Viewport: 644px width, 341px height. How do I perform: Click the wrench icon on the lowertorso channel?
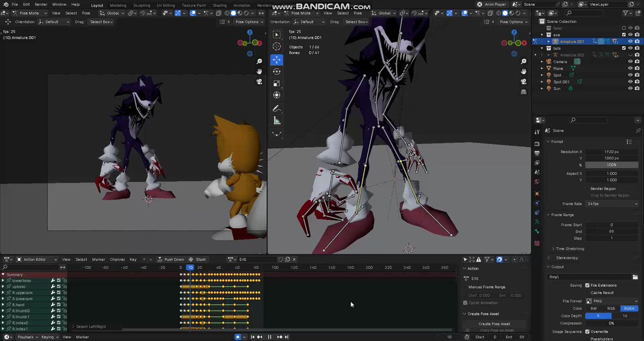tap(53, 280)
